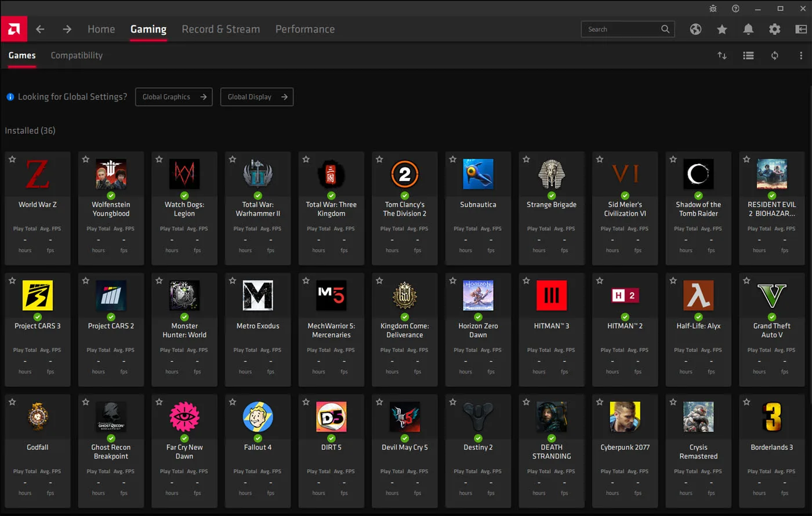Image resolution: width=812 pixels, height=516 pixels.
Task: Open Record & Stream tab
Action: click(221, 29)
